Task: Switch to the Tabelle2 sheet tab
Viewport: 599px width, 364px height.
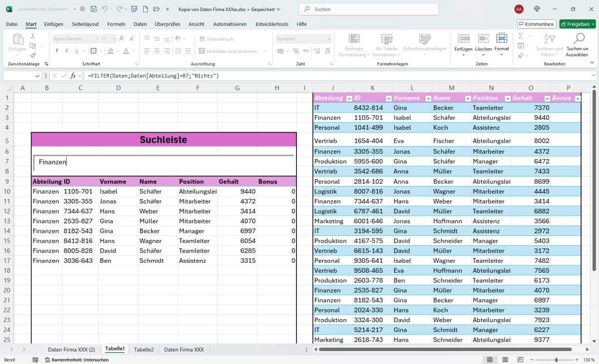Action: [144, 350]
